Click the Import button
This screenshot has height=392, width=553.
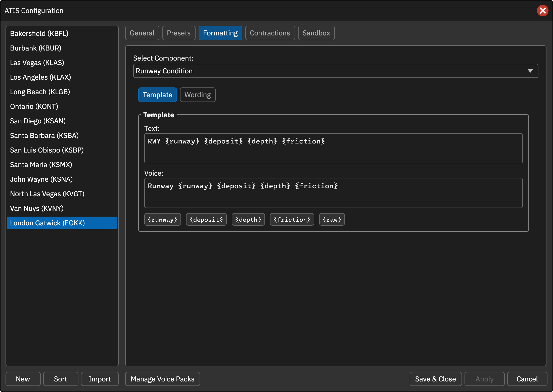(100, 379)
